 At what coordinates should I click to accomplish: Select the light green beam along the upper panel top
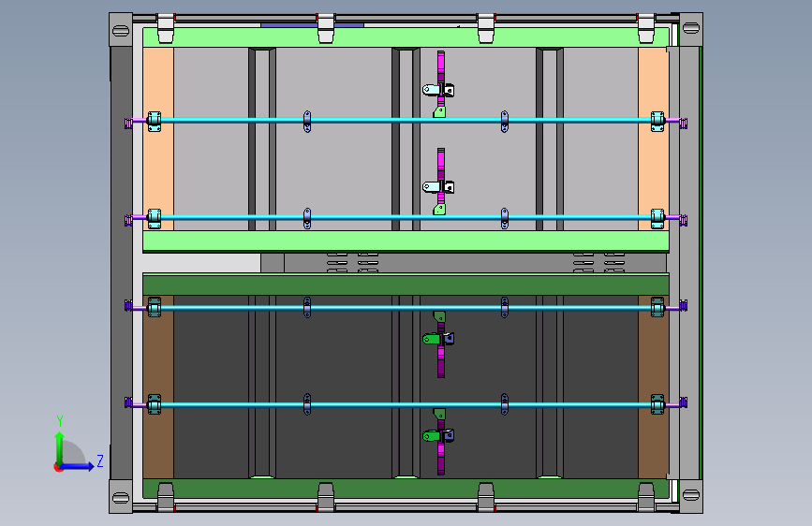[406, 37]
